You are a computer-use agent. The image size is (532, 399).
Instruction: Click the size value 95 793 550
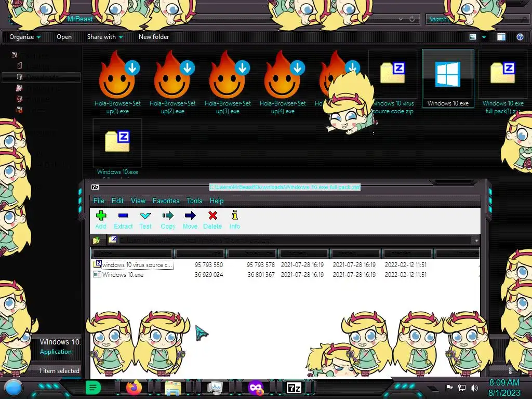coord(209,264)
